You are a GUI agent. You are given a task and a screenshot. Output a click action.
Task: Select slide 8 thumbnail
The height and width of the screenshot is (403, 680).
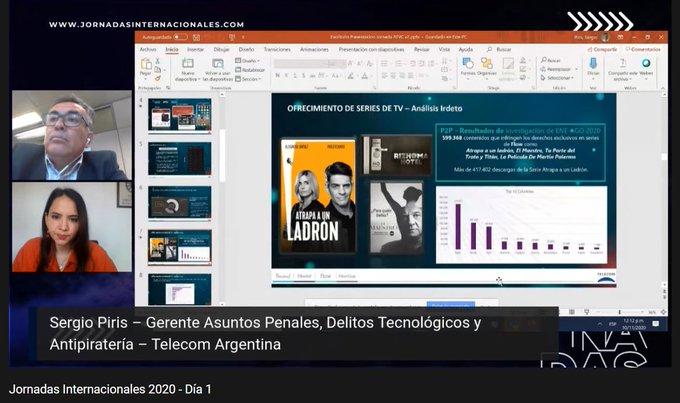click(180, 289)
